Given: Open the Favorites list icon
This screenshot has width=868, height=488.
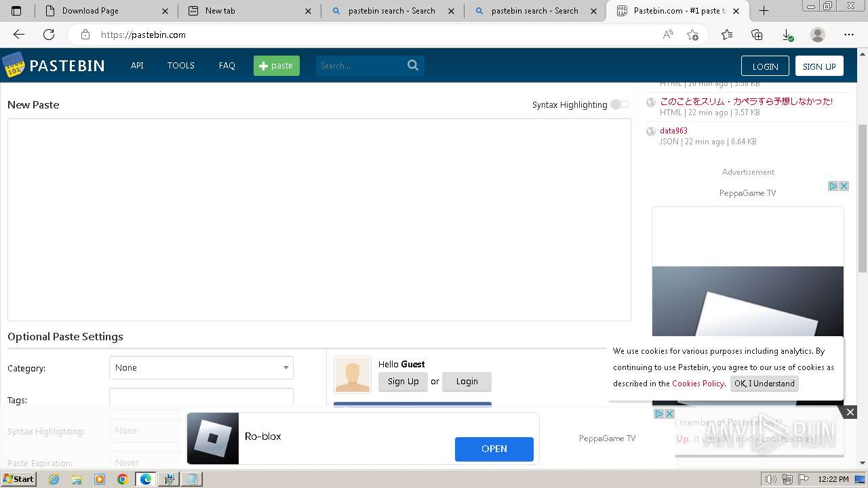Looking at the screenshot, I should click(727, 35).
